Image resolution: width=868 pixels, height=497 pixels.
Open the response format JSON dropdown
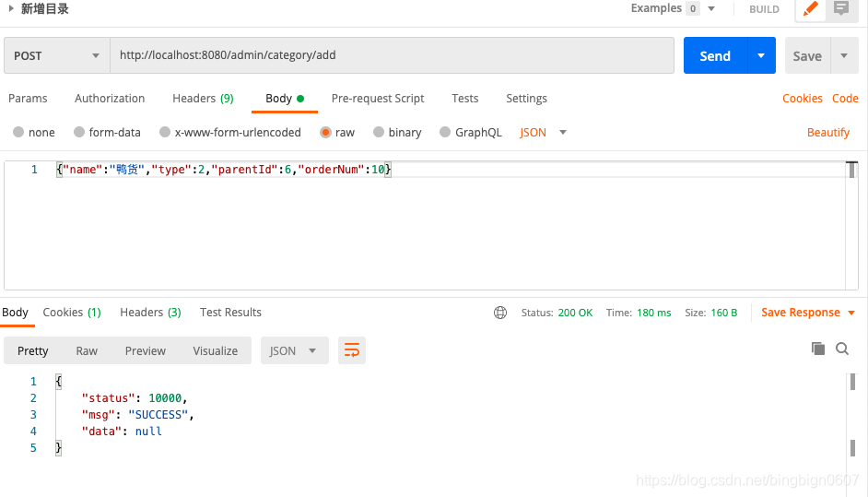pyautogui.click(x=295, y=350)
